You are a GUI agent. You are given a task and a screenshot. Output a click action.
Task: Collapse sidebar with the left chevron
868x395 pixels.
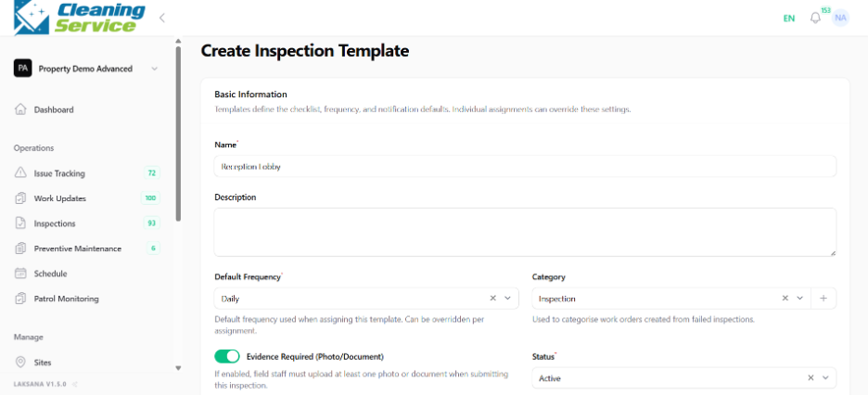(162, 18)
